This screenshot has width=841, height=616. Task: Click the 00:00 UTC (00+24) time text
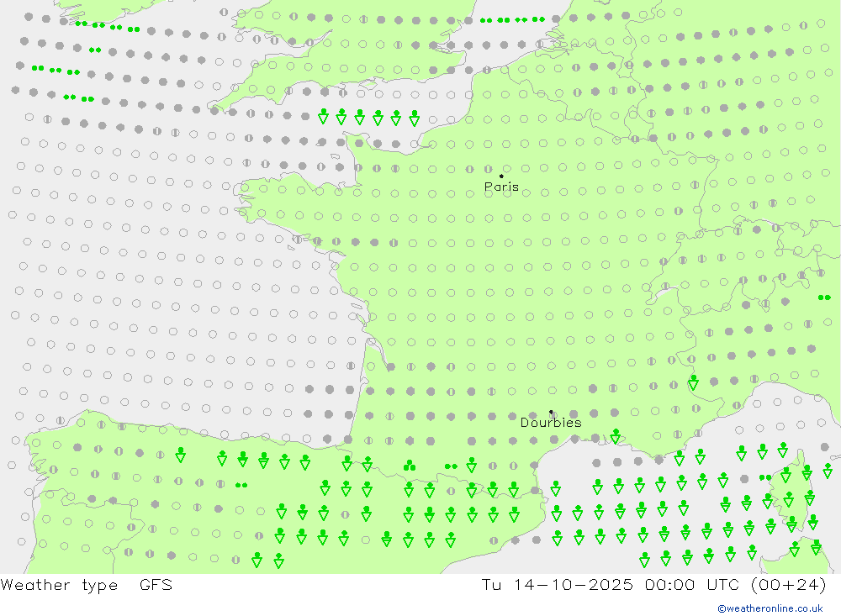(x=735, y=585)
